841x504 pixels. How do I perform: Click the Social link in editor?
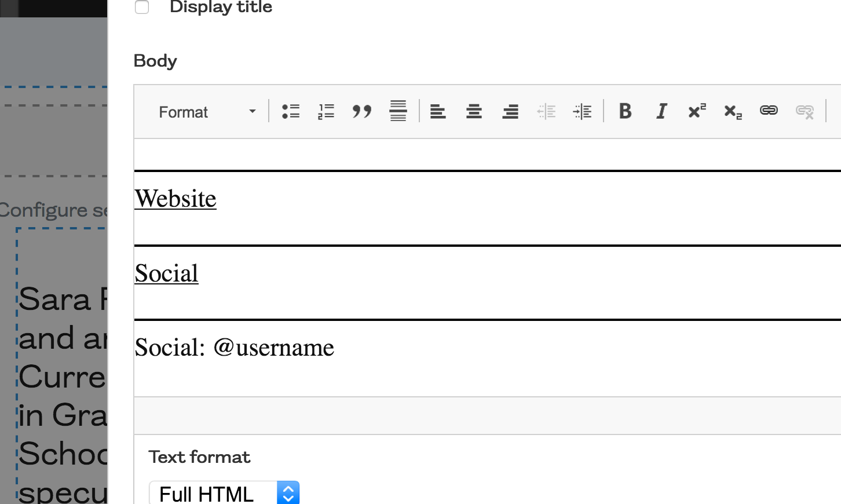coord(166,273)
